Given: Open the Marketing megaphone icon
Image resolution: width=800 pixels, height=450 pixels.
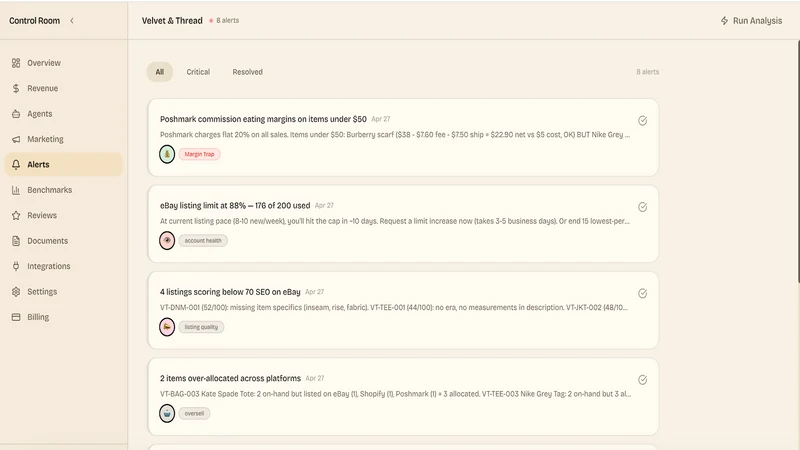Looking at the screenshot, I should 16,139.
